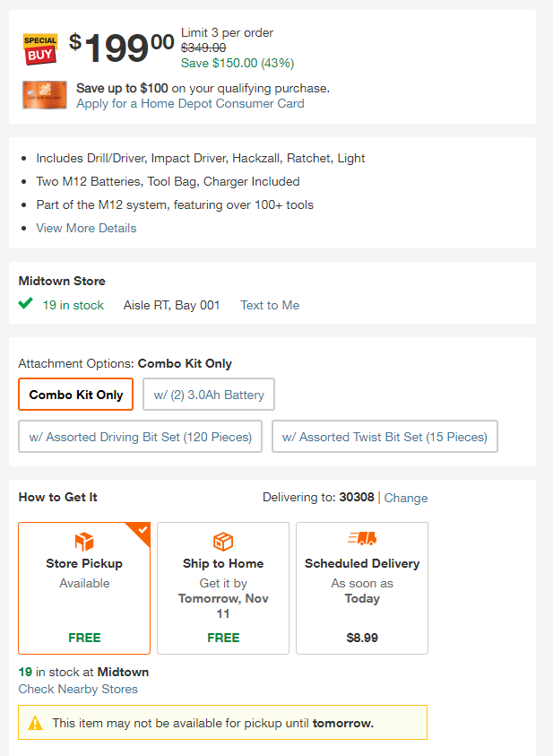553x756 pixels.
Task: Open Check Nearby Stores link
Action: 78,689
